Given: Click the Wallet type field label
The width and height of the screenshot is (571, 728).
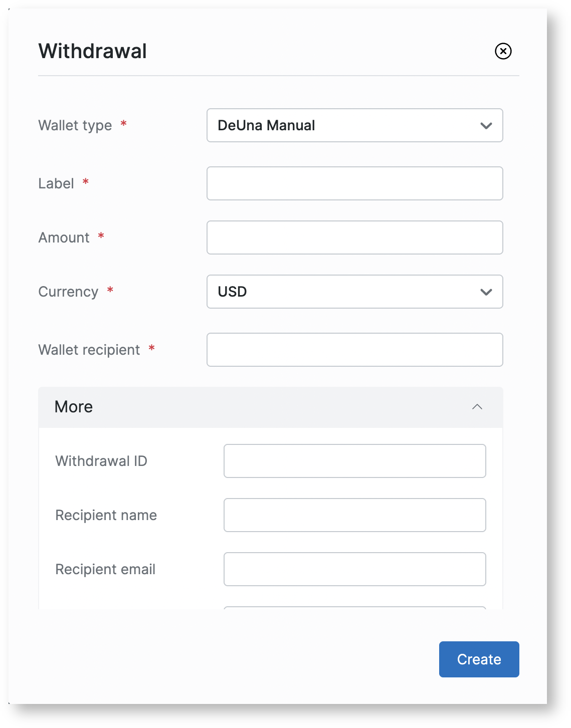Looking at the screenshot, I should [75, 125].
